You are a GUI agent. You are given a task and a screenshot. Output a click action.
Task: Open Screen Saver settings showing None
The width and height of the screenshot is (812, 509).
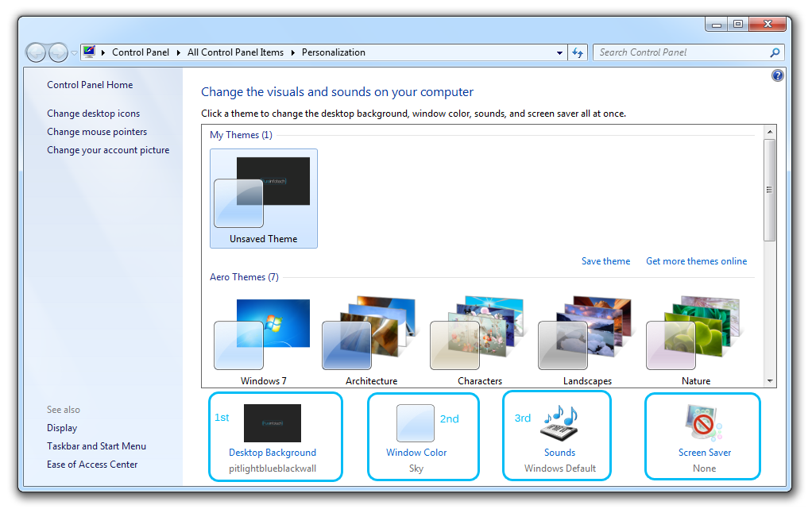[x=703, y=452]
